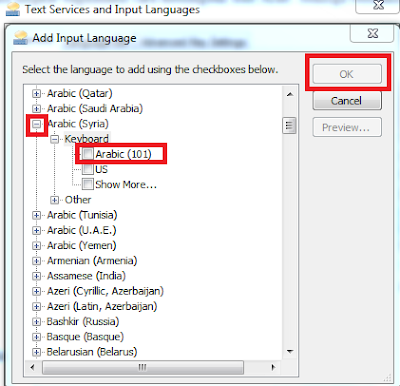
Task: Expand the Arabic (Tunisia) node
Action: click(37, 215)
